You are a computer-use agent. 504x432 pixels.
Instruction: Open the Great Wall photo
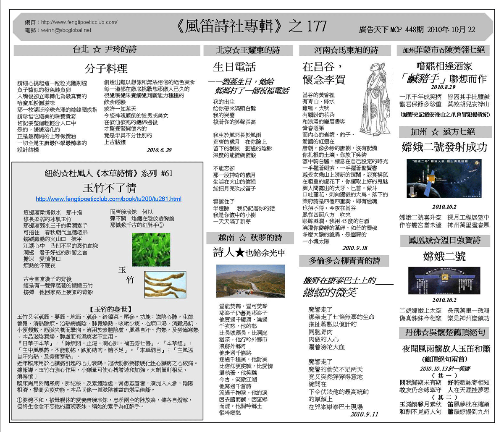[250, 281]
